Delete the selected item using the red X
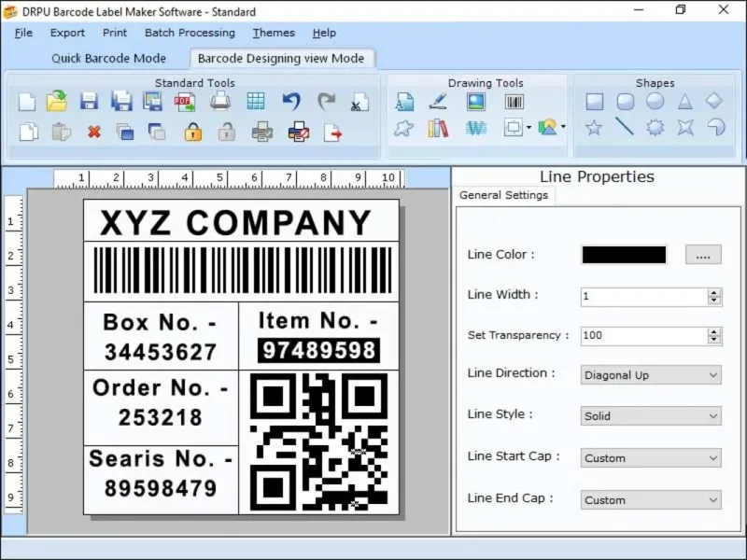The height and width of the screenshot is (560, 747). pos(94,132)
